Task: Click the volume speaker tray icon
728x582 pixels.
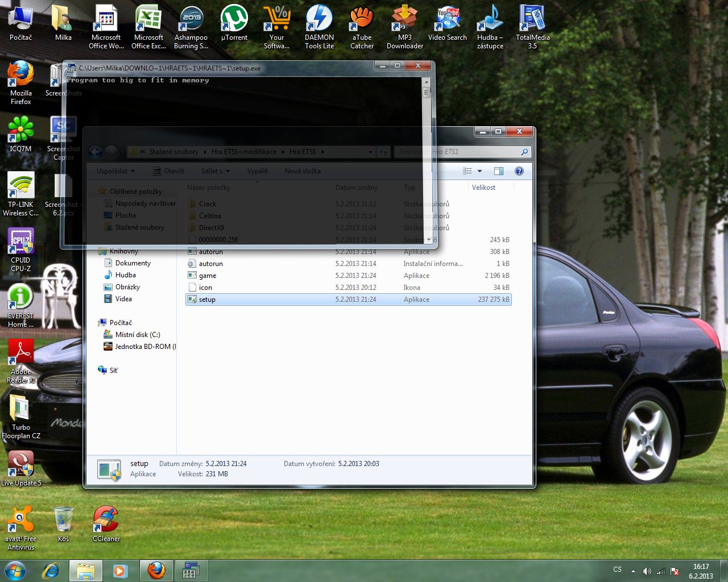Action: click(x=647, y=571)
